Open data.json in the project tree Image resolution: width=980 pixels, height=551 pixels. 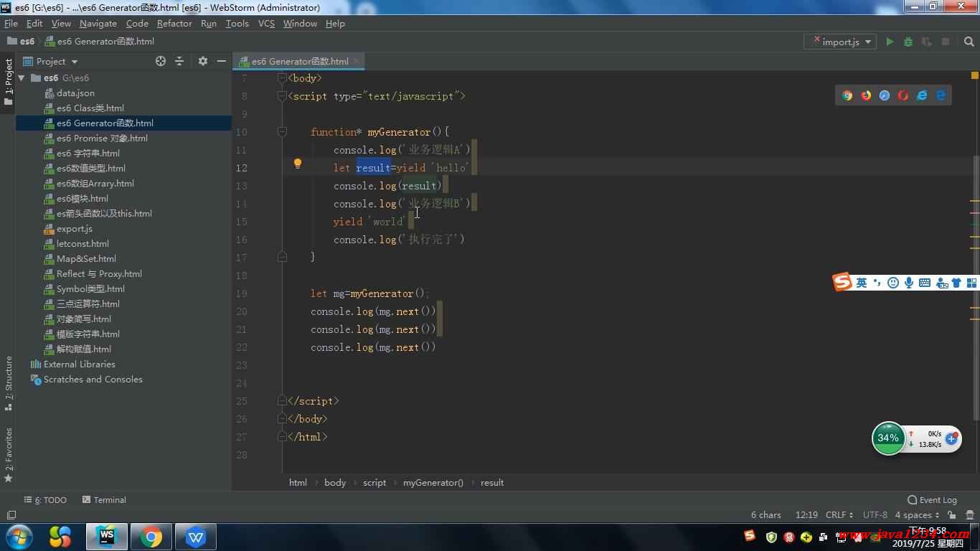click(75, 93)
